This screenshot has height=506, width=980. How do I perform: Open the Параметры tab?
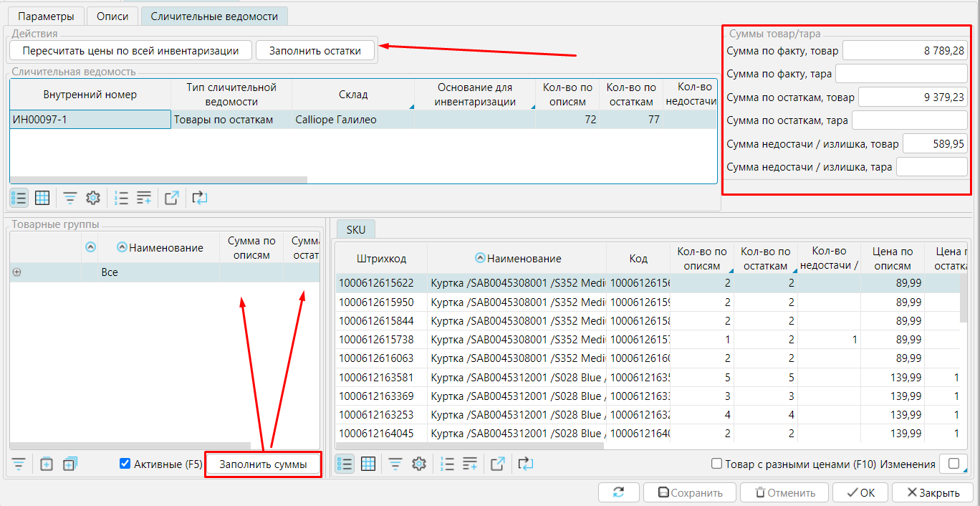pos(46,16)
